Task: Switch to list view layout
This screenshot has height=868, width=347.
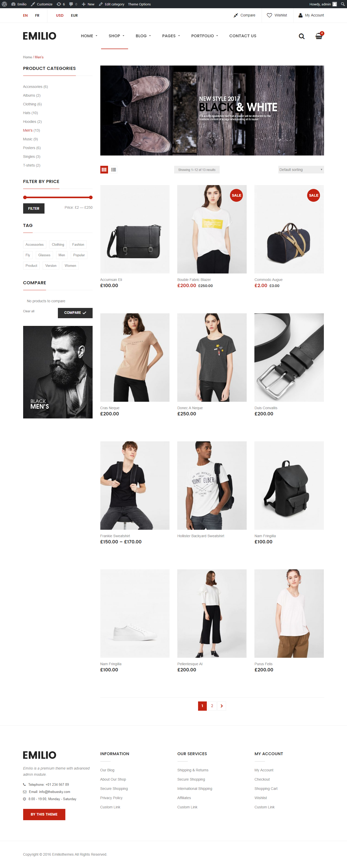Action: click(x=114, y=169)
